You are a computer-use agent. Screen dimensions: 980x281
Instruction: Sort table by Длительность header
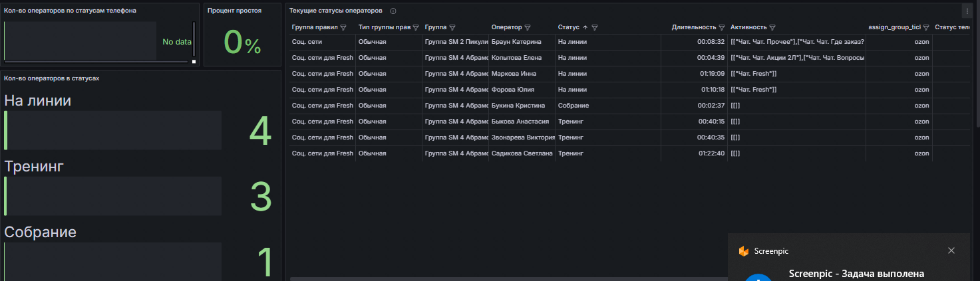click(x=694, y=27)
